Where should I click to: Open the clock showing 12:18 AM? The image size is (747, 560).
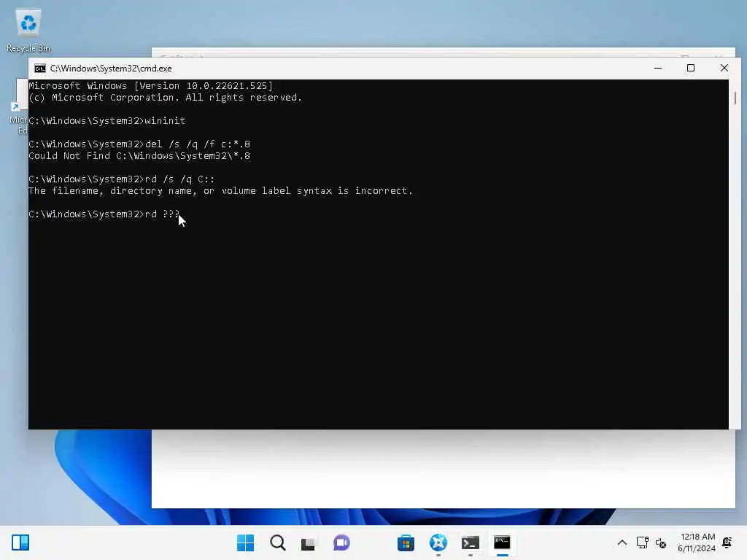(697, 542)
